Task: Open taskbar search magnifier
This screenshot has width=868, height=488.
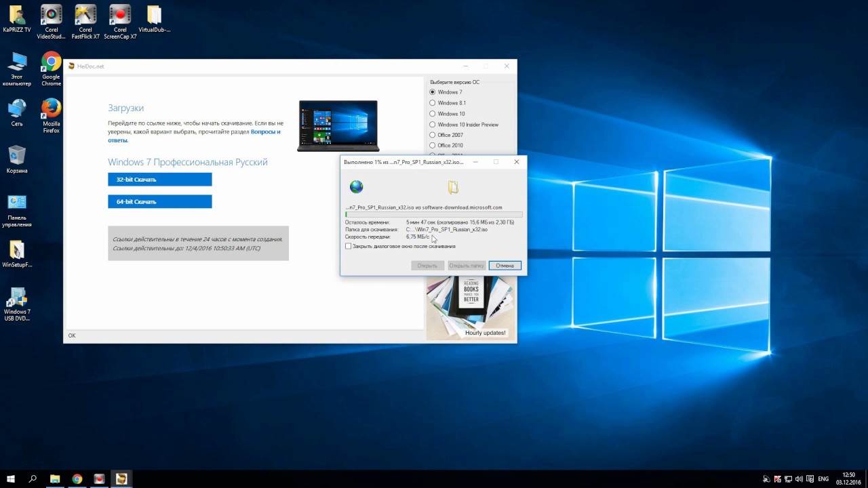Action: [33, 479]
